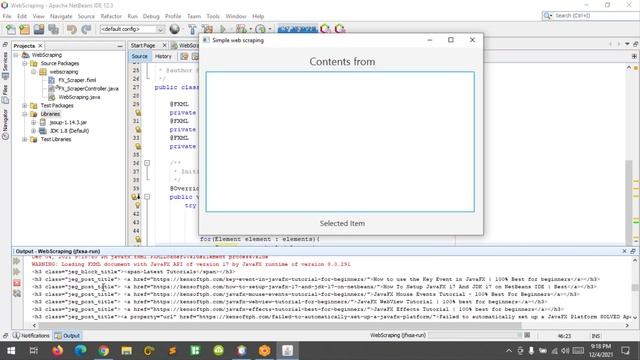Viewport: 640px width, 360px height.
Task: Click the globe browser icon in toolbar
Action: point(174,29)
